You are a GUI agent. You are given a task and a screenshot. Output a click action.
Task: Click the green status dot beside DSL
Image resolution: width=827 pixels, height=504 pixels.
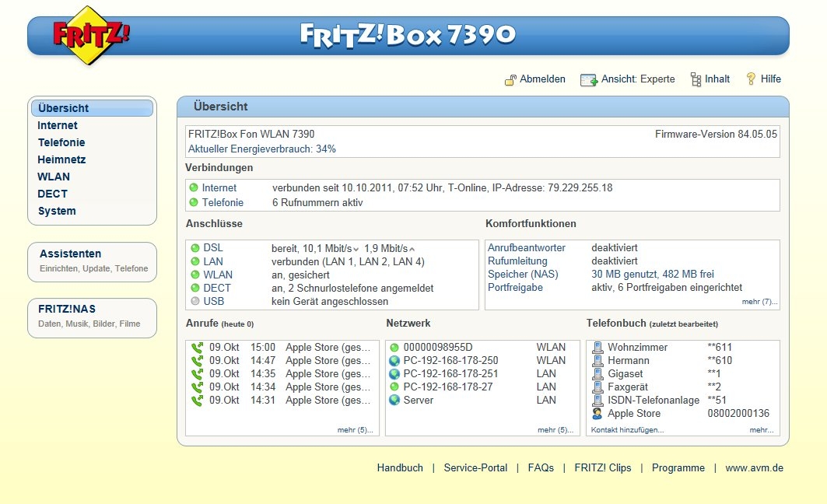tap(195, 248)
